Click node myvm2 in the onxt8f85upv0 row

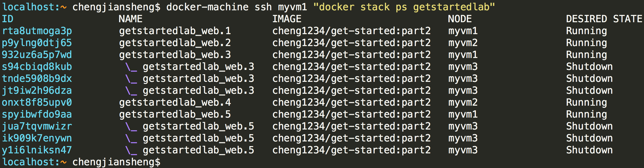(x=463, y=103)
